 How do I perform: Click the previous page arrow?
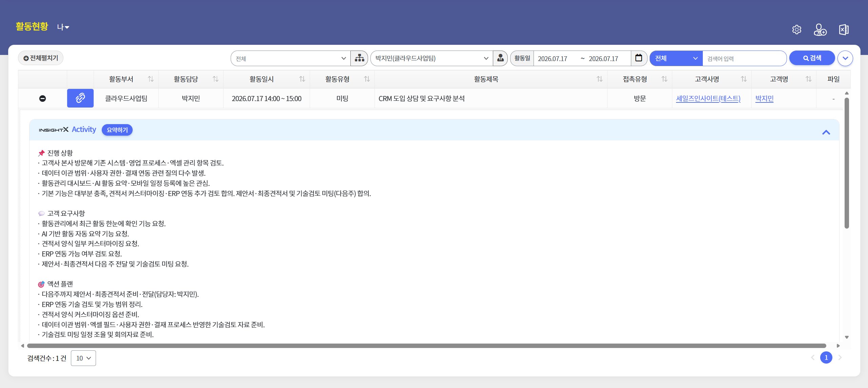click(x=812, y=357)
